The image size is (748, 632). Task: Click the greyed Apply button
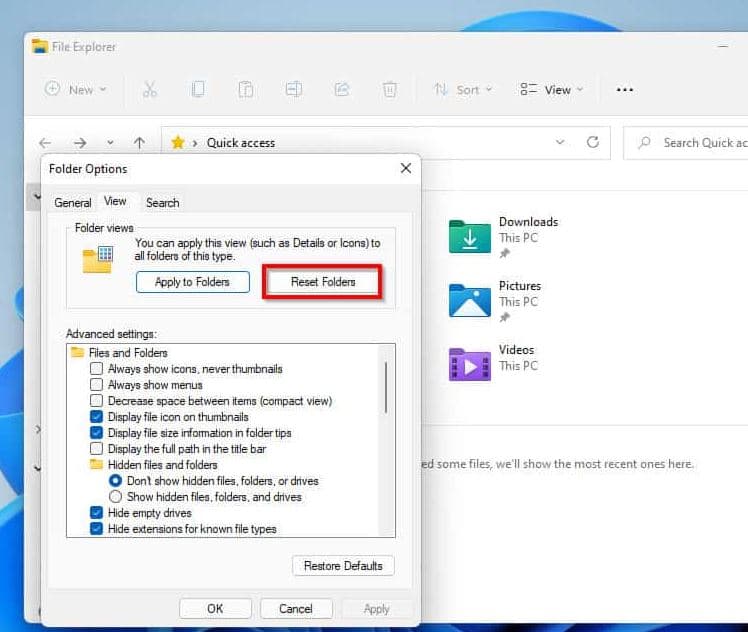(x=376, y=609)
